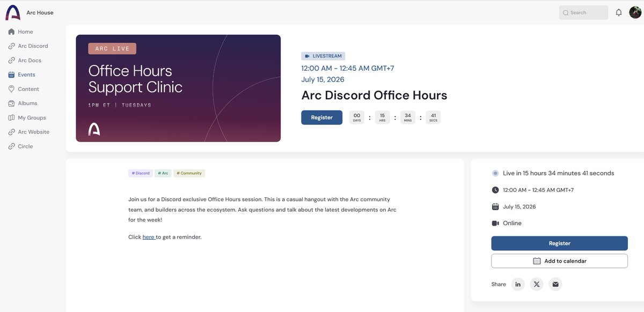
Task: Click the Online location text
Action: tap(513, 223)
